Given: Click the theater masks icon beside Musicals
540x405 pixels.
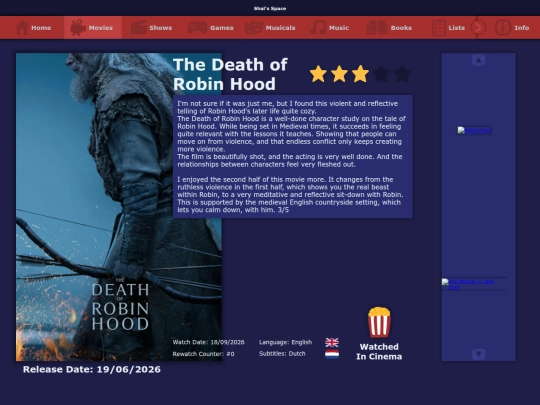Looking at the screenshot, I should coord(254,28).
